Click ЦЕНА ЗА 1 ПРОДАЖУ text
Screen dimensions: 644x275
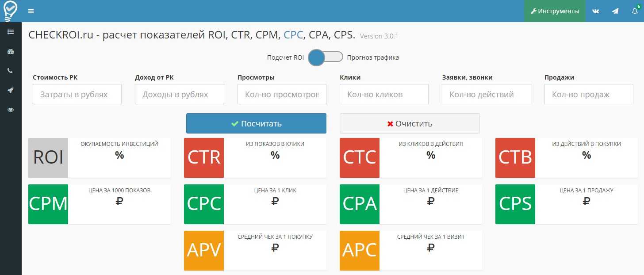tap(586, 190)
